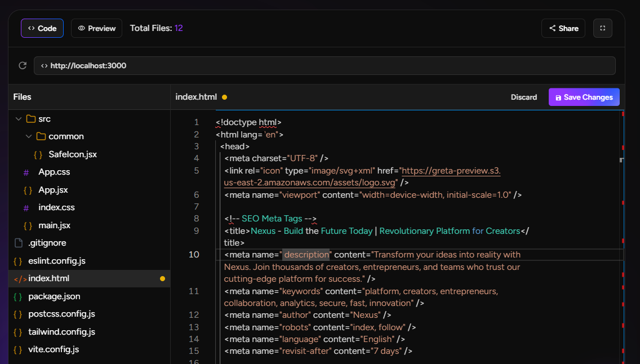Click the "Files" panel heading
The height and width of the screenshot is (364, 640).
tap(22, 97)
